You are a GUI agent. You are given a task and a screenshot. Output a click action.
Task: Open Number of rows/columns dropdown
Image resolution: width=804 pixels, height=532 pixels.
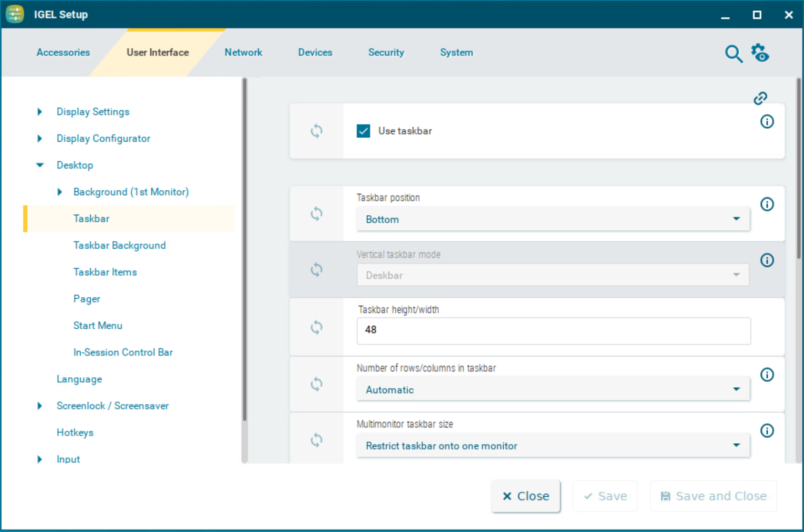tap(553, 390)
